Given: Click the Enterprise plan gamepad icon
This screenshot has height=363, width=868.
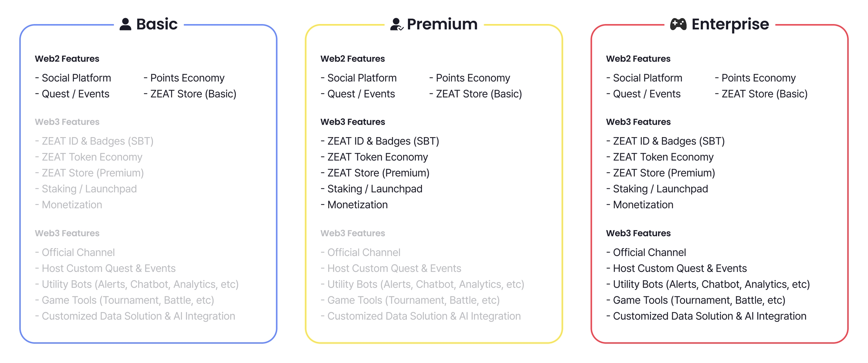Looking at the screenshot, I should 678,24.
